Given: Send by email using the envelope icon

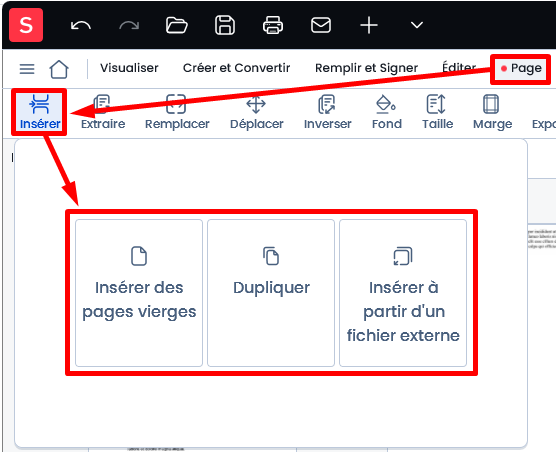Looking at the screenshot, I should pos(321,25).
